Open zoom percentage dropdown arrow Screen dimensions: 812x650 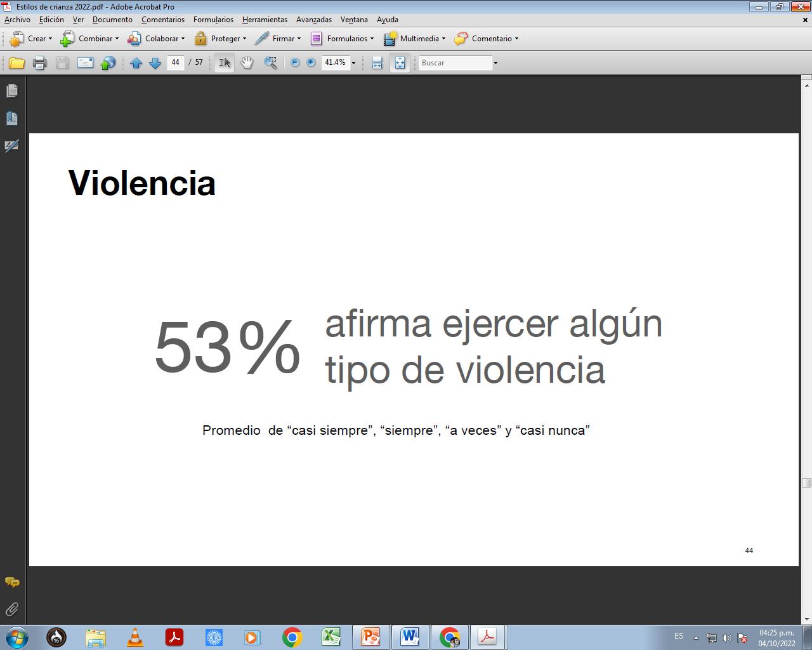point(353,63)
